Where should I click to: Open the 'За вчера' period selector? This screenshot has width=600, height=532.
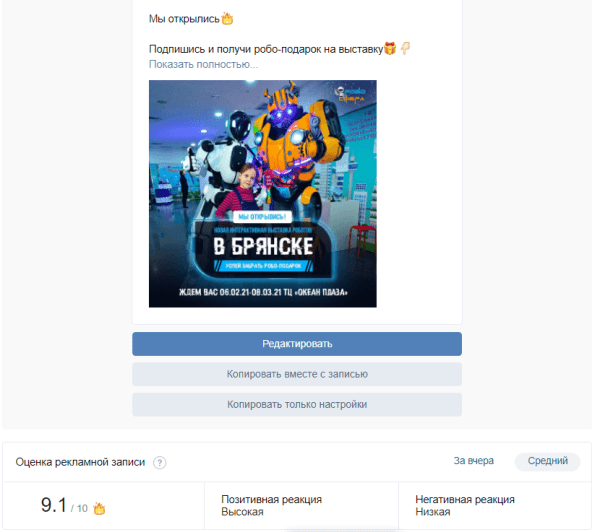click(473, 461)
